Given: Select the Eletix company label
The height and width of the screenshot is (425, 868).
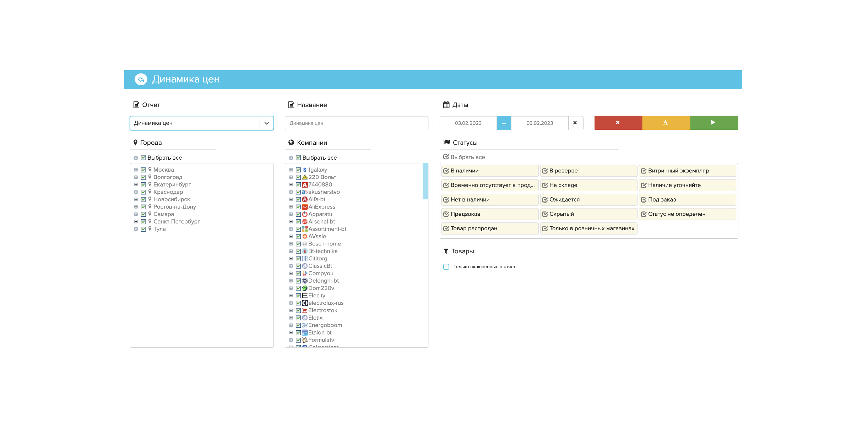Looking at the screenshot, I should pos(315,318).
